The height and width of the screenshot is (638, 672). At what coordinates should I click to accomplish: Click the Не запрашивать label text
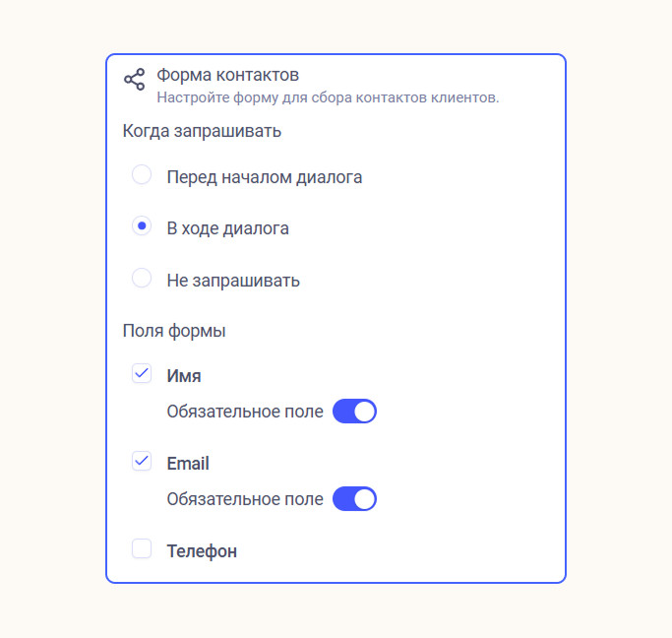tap(233, 281)
